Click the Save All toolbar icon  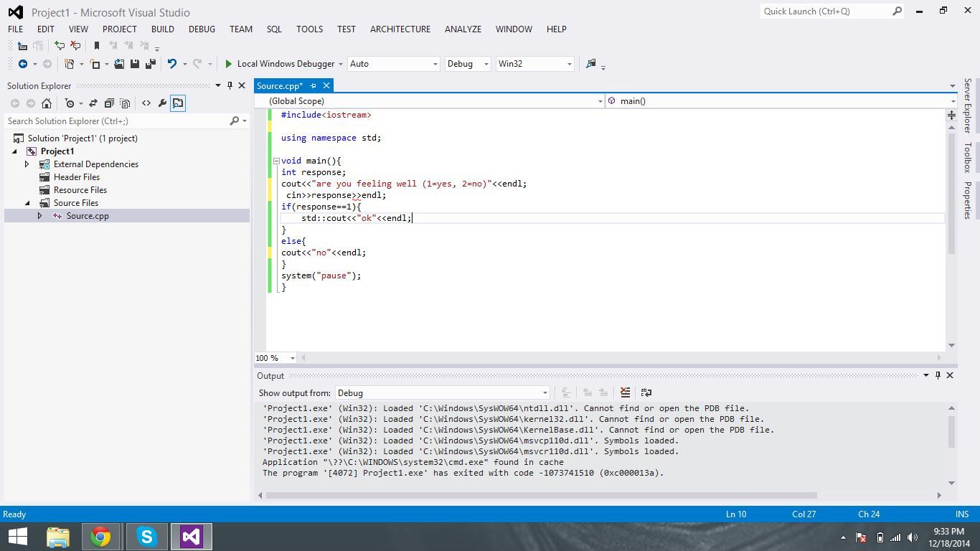(x=150, y=64)
